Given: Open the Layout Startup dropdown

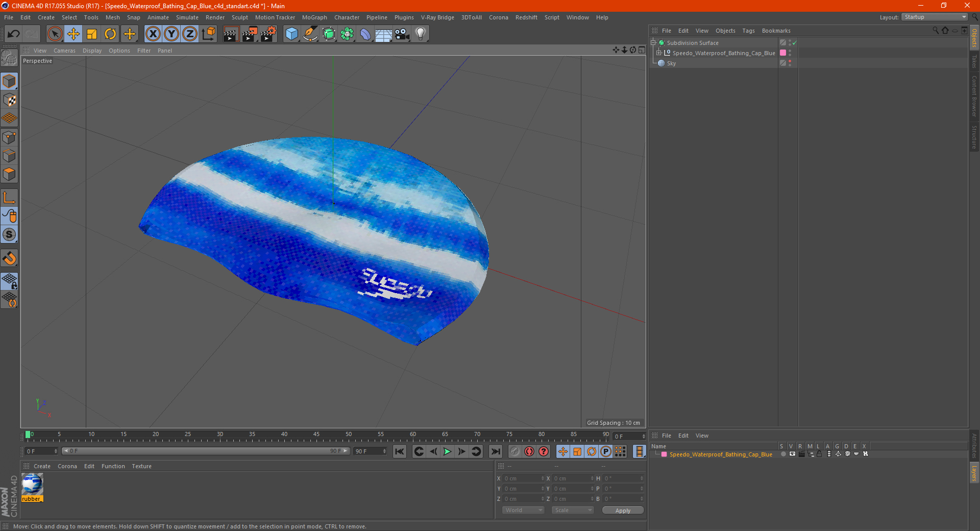Looking at the screenshot, I should pyautogui.click(x=935, y=17).
